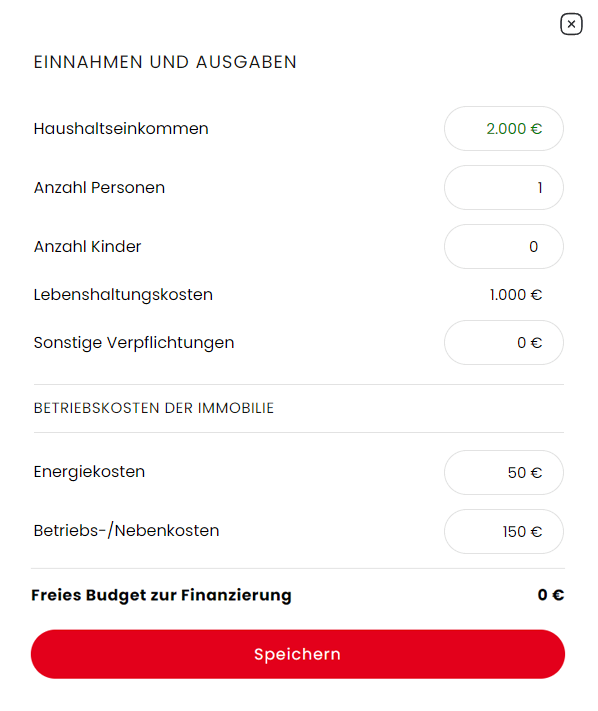
Task: Click the Lebenshaltungskosten 1.000 € value
Action: [x=515, y=295]
